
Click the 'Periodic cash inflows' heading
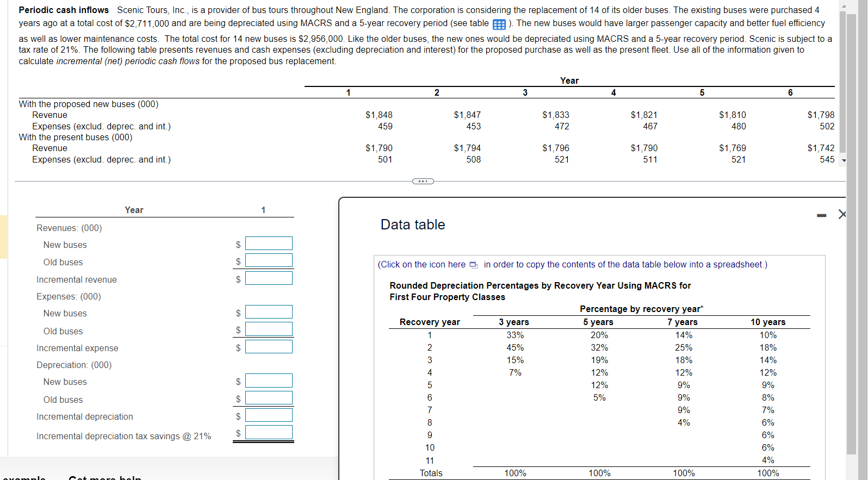pyautogui.click(x=64, y=10)
